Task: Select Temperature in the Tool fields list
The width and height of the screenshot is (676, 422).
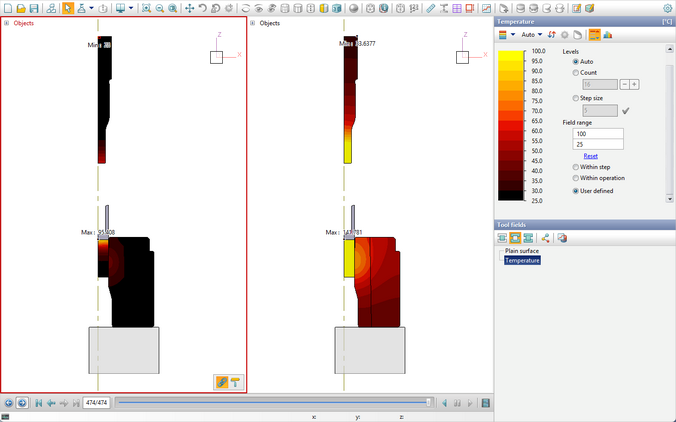Action: click(522, 260)
